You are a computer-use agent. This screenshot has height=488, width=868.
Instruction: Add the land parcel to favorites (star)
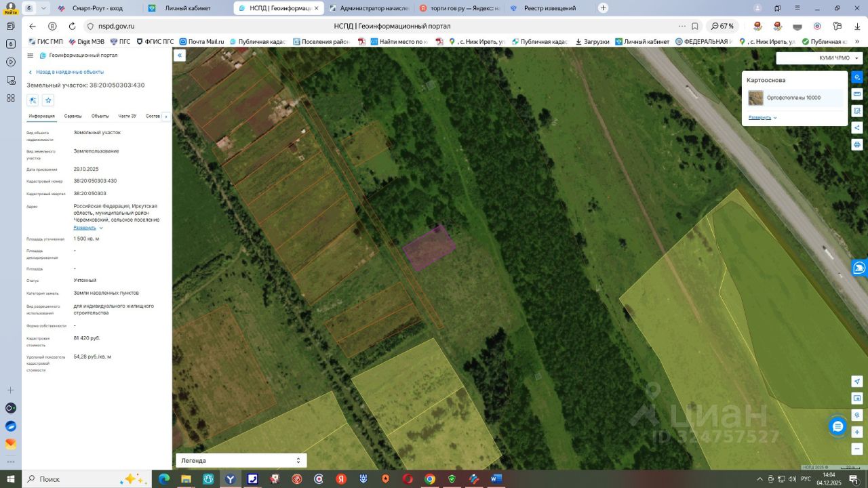pos(48,100)
